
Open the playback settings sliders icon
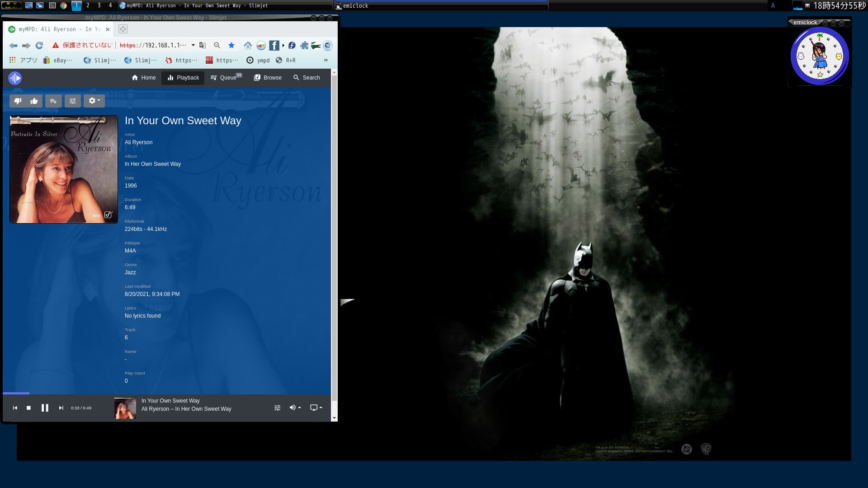73,101
